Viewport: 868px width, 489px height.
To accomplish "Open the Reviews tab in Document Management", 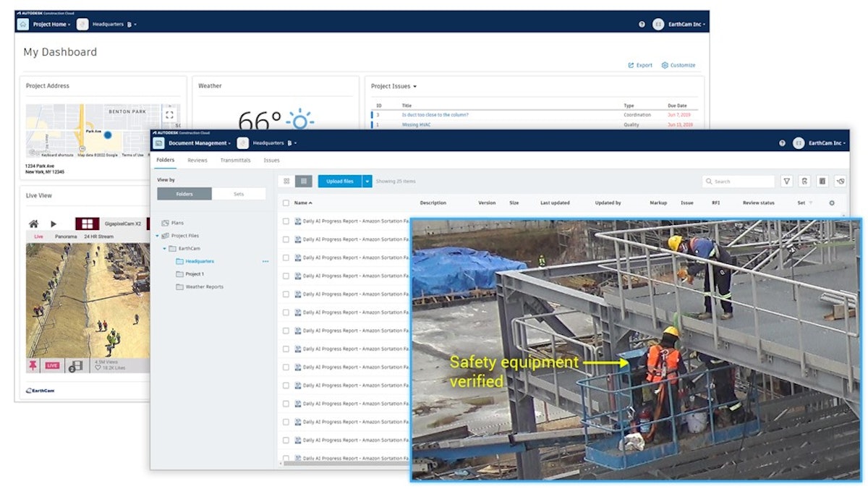I will pos(197,160).
